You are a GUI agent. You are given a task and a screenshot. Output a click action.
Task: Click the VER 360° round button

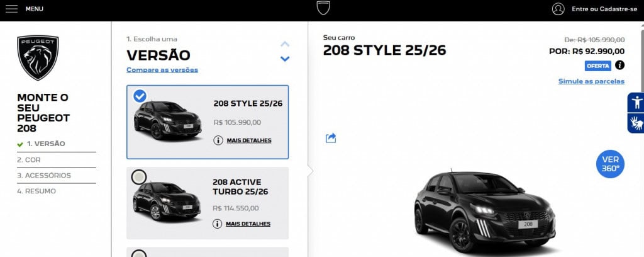pos(610,164)
